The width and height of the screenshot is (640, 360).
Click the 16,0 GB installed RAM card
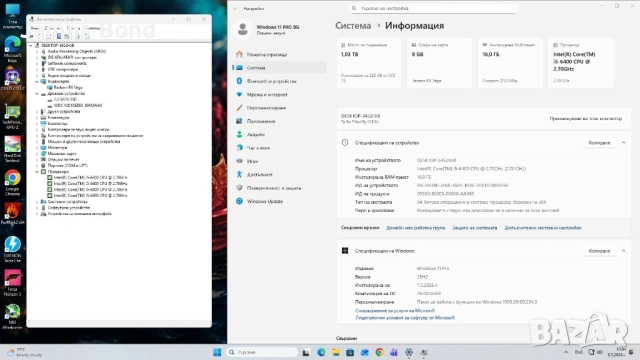(510, 63)
